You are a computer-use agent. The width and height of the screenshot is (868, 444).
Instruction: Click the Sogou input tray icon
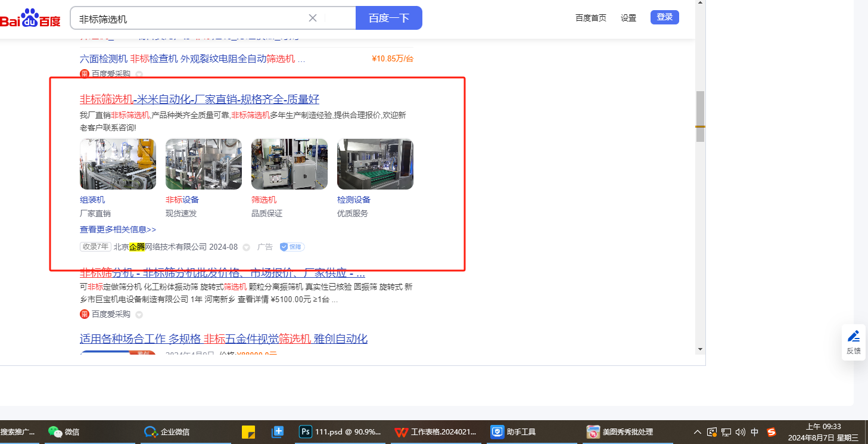point(771,432)
